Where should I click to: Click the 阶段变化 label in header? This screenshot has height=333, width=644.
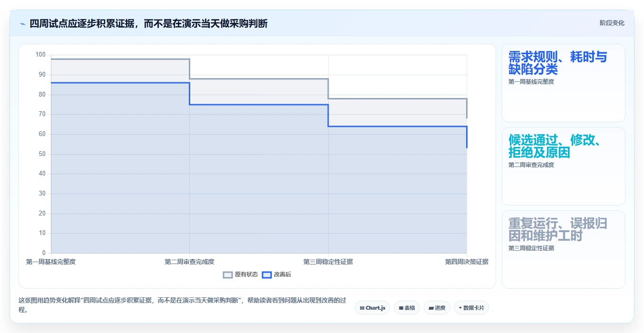coord(612,23)
